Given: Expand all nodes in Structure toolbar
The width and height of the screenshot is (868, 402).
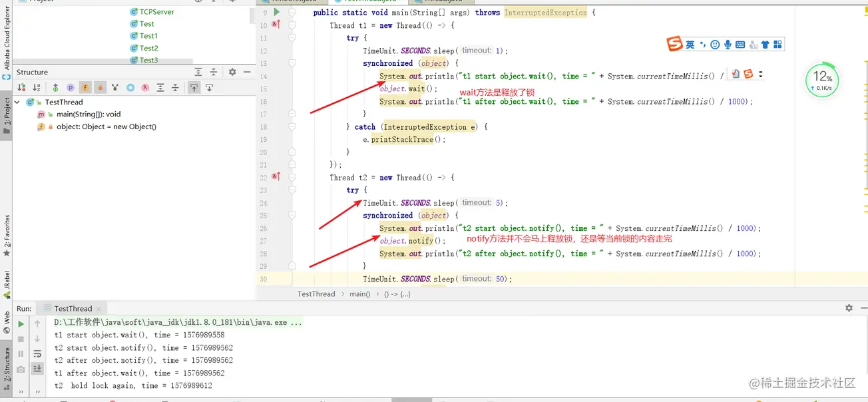Looking at the screenshot, I should click(x=160, y=87).
